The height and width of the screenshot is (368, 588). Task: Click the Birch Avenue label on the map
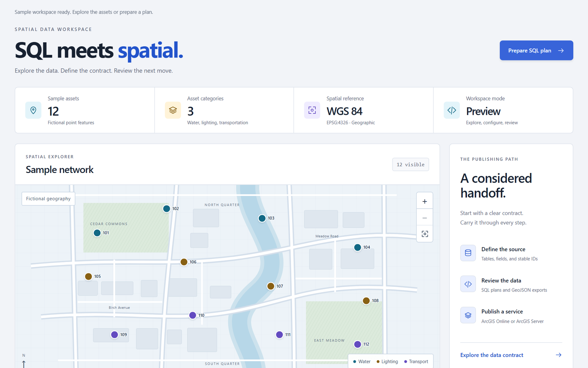click(119, 308)
